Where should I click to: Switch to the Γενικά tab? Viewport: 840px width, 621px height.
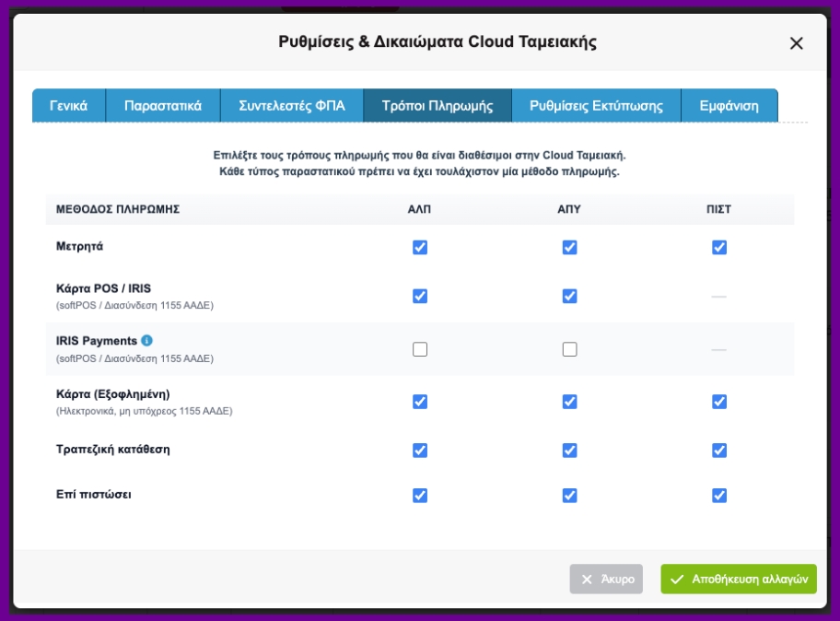pos(68,105)
